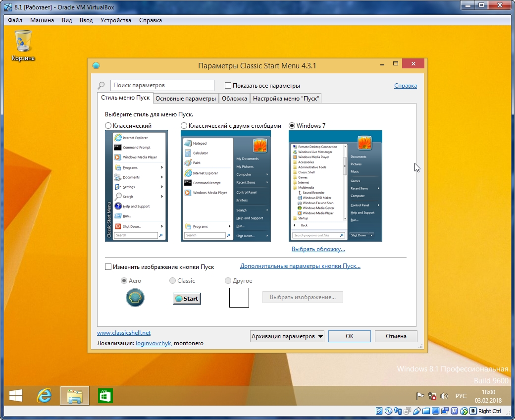
Task: Click the OK button
Action: pyautogui.click(x=350, y=336)
